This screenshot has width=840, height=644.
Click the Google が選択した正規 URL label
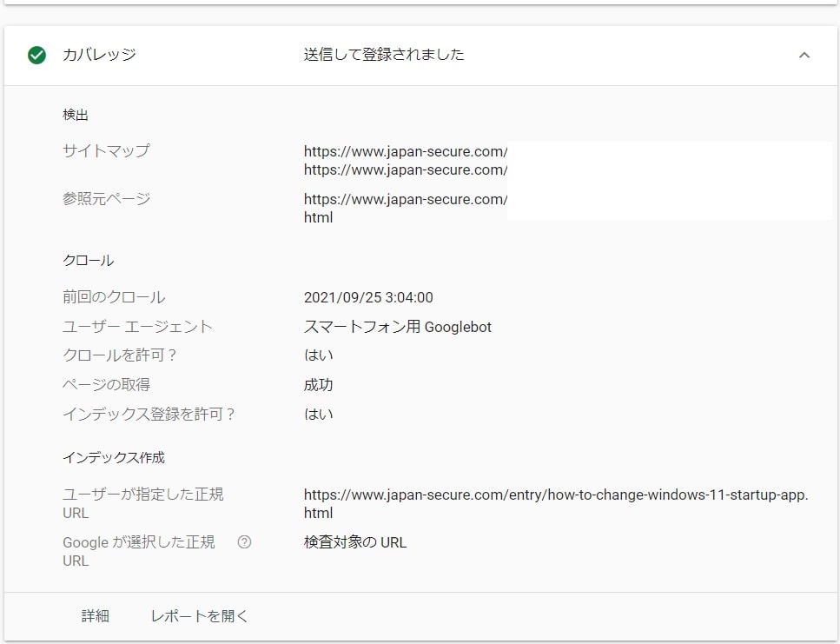pyautogui.click(x=139, y=551)
